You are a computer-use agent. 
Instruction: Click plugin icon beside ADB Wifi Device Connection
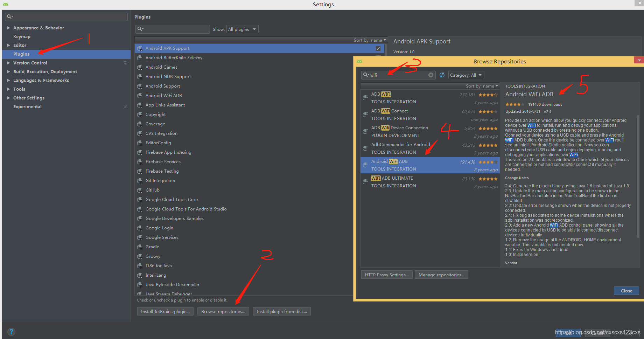(365, 131)
